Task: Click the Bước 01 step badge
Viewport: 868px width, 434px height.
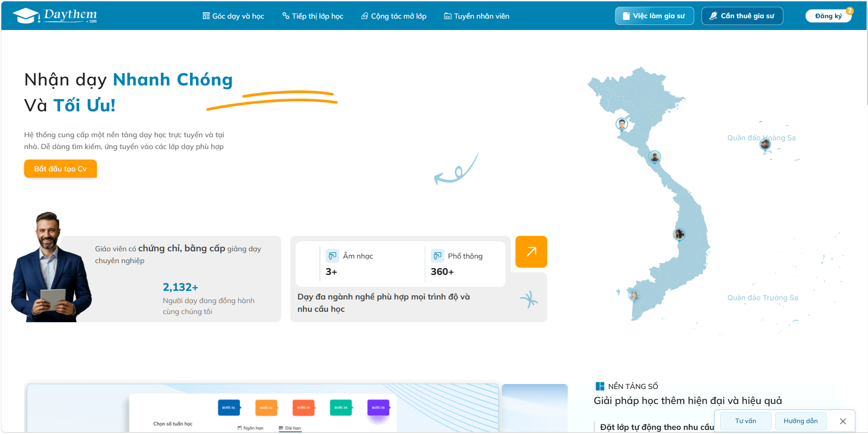Action: [x=229, y=408]
